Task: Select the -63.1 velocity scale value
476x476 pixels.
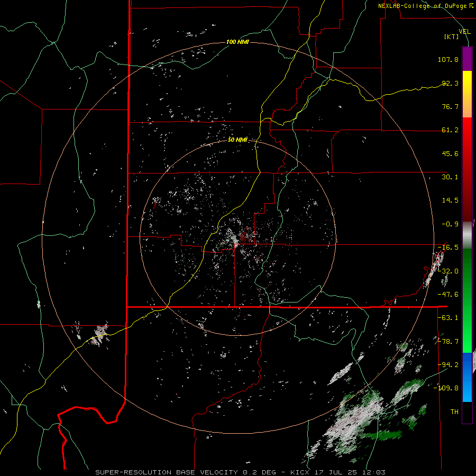Action: pyautogui.click(x=448, y=318)
